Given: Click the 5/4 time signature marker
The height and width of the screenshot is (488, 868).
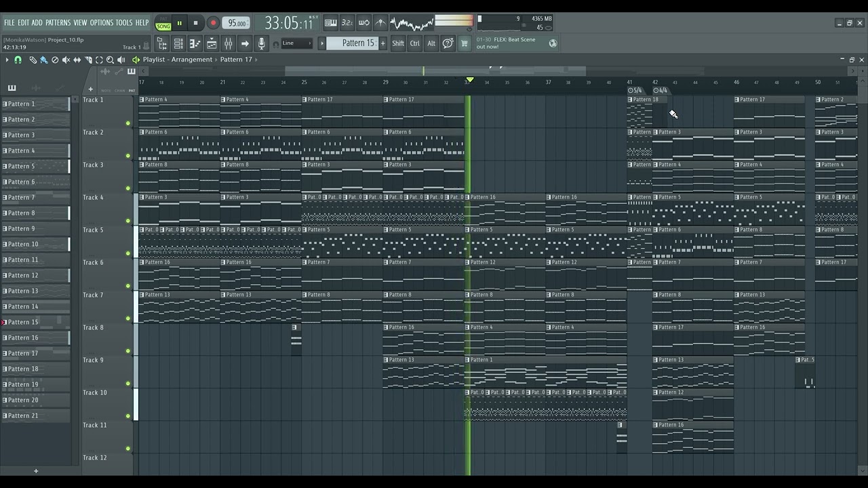Looking at the screenshot, I should (x=635, y=90).
